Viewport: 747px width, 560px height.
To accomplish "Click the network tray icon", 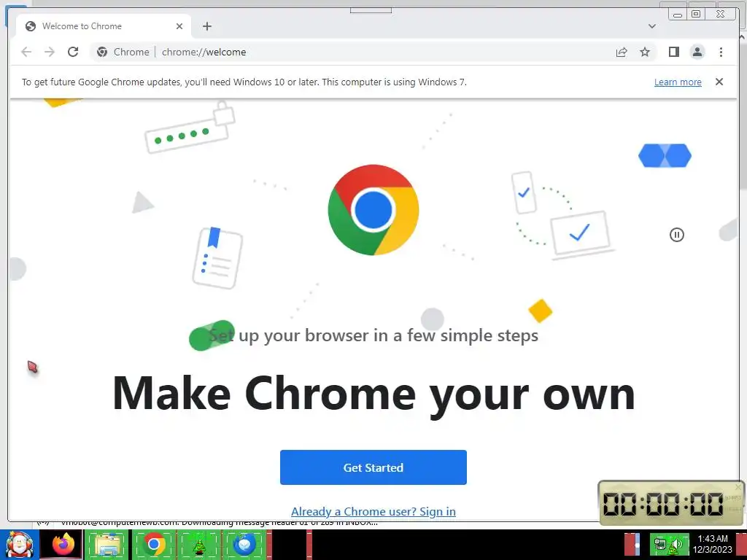I will point(659,544).
